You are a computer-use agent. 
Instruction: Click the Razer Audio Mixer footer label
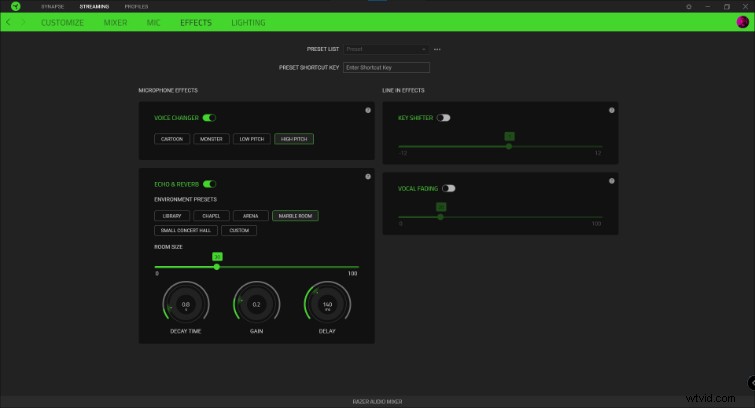click(x=378, y=402)
